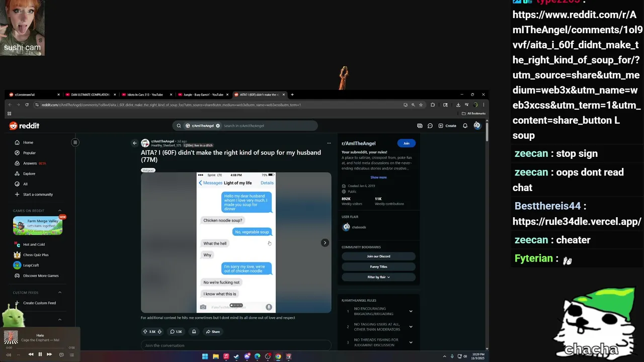Go back using the post back arrow

pyautogui.click(x=134, y=143)
